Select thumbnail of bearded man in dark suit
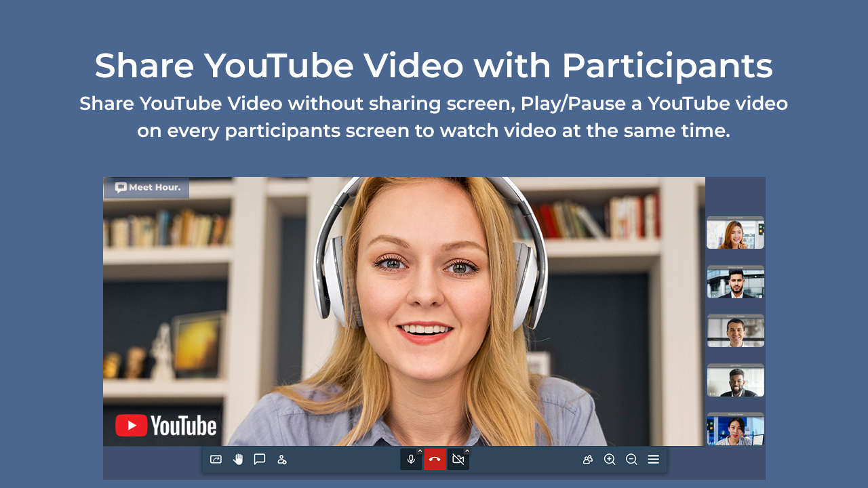The image size is (868, 488). click(736, 281)
